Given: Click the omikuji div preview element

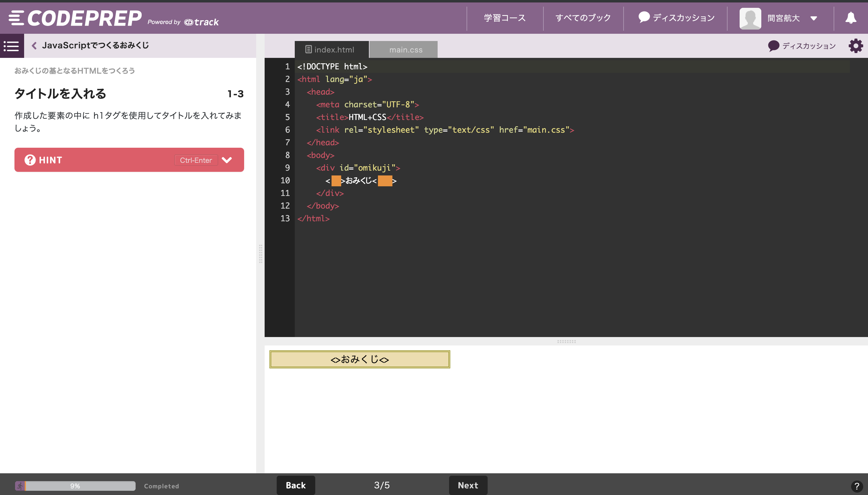Looking at the screenshot, I should point(359,359).
